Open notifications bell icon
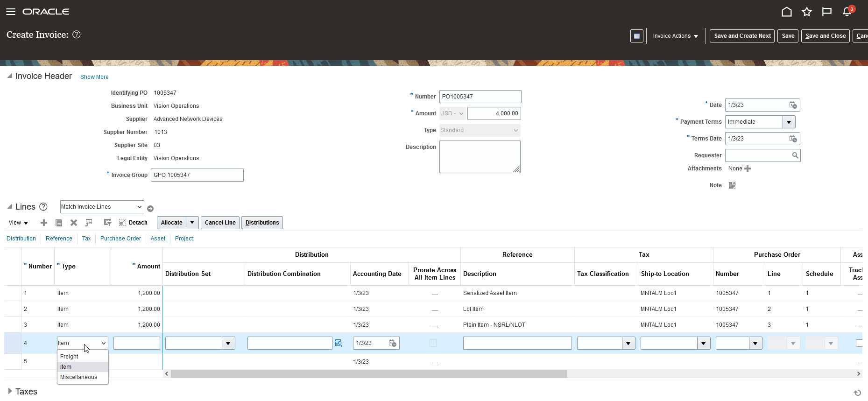Image resolution: width=868 pixels, height=401 pixels. 847,12
